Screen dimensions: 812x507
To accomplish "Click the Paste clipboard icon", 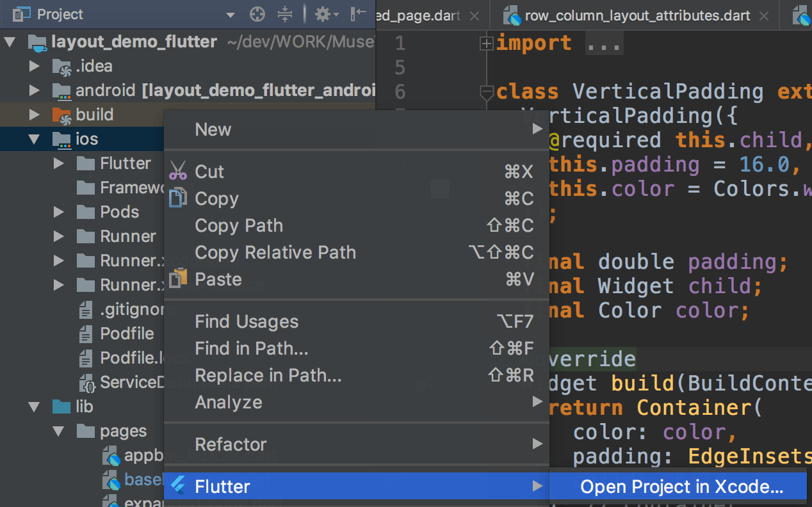I will (179, 278).
